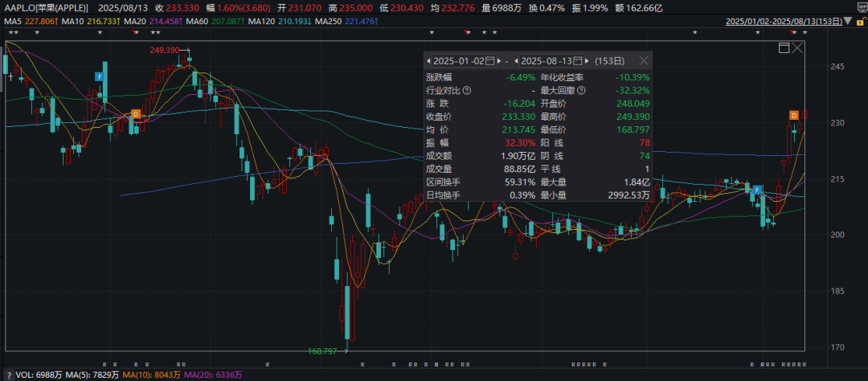Screen dimensions: 868x381
Task: Click help icon beside 最大回撤
Action: tap(581, 90)
